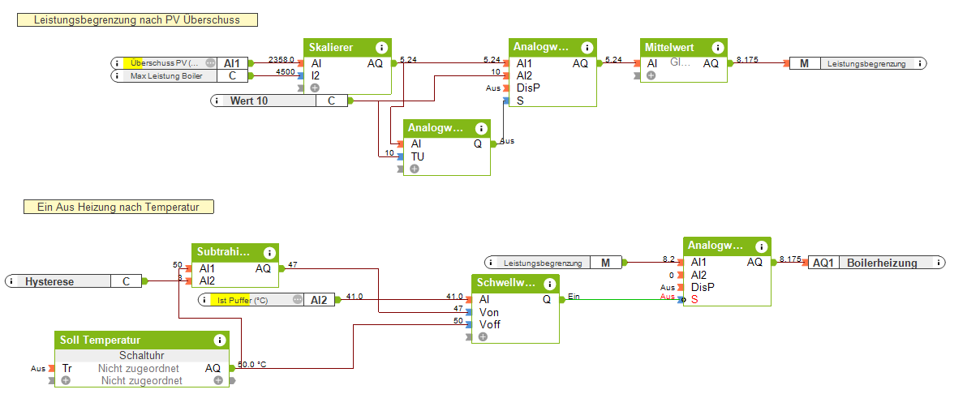The width and height of the screenshot is (980, 411).
Task: Click plus icon below Voff on Schwellw block
Action: (483, 336)
